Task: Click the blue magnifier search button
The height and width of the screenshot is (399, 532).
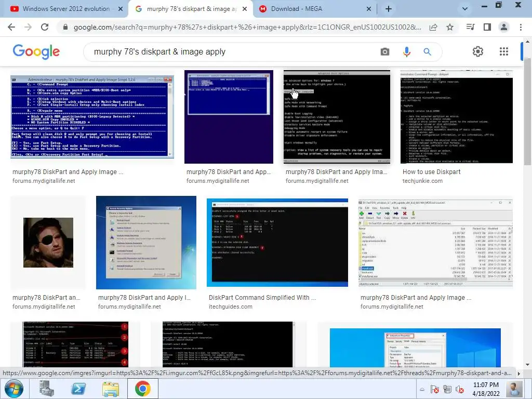Action: click(427, 52)
